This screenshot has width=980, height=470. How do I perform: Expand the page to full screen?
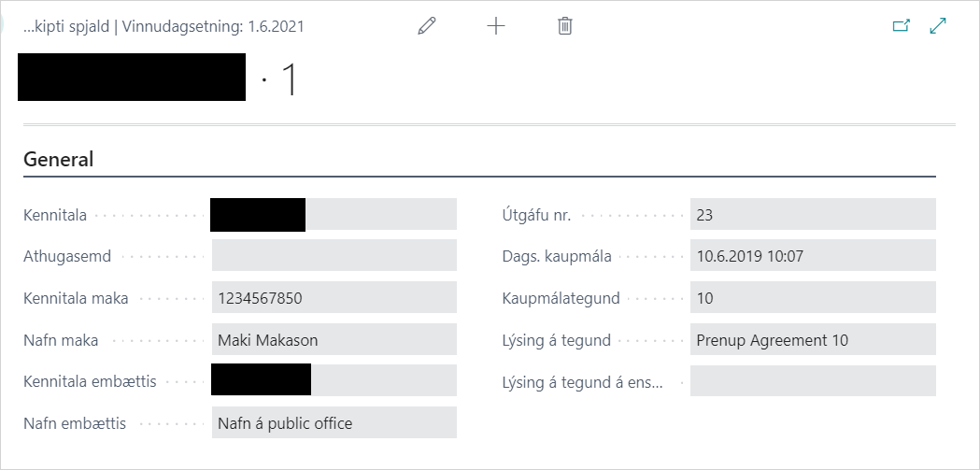pyautogui.click(x=939, y=26)
